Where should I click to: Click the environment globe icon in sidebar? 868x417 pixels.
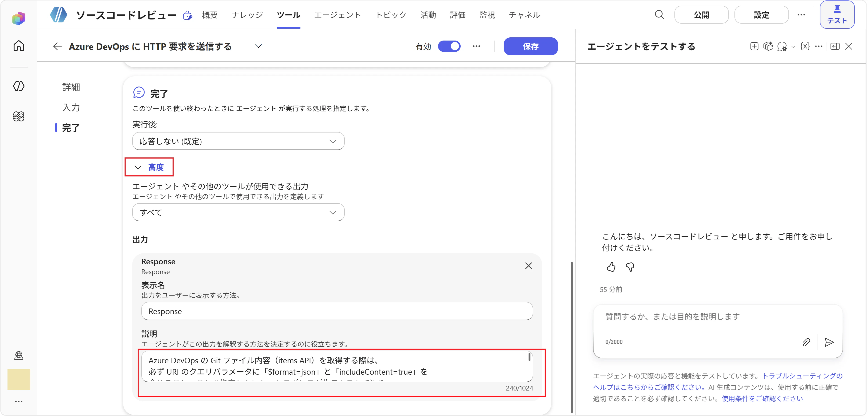point(19,355)
